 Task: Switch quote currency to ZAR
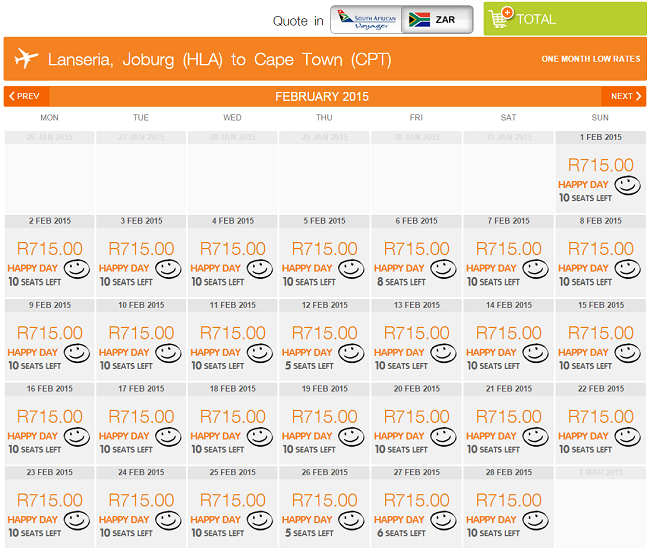[437, 19]
